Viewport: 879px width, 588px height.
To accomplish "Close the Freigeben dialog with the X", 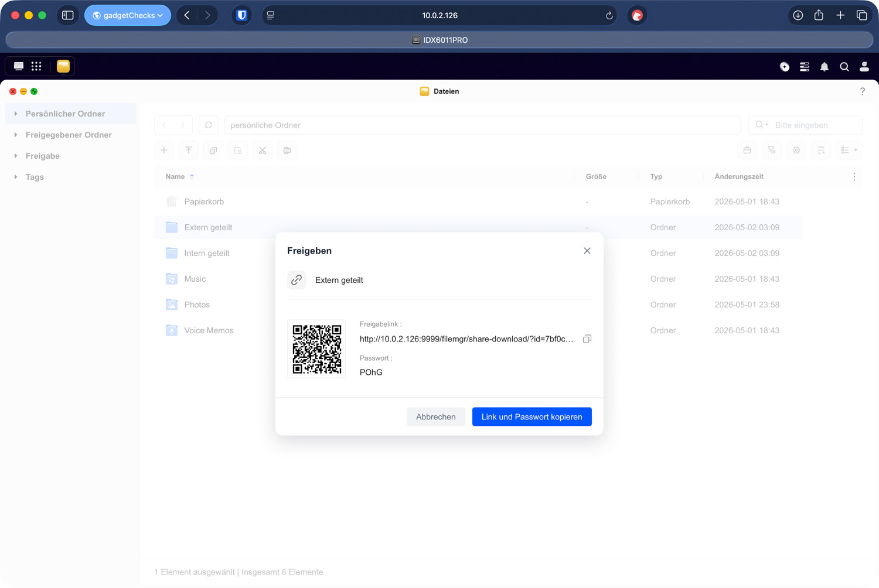I will click(x=587, y=251).
